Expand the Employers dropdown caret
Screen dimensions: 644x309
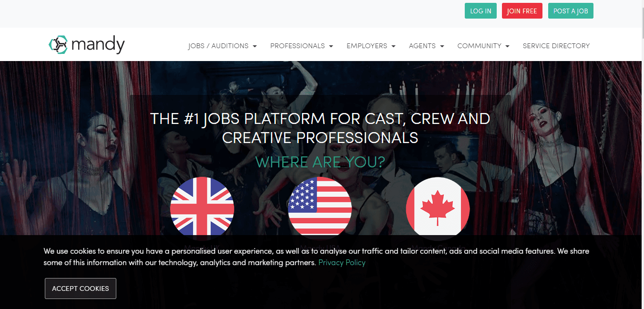coord(393,46)
